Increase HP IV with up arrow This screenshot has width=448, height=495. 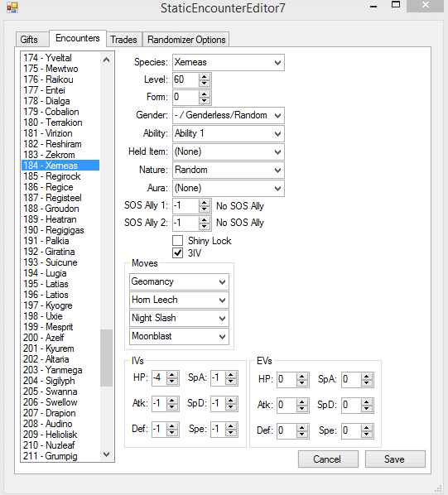172,375
